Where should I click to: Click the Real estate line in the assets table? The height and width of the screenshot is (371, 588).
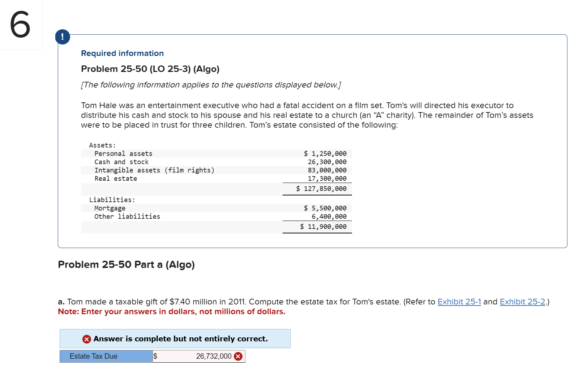pyautogui.click(x=116, y=178)
